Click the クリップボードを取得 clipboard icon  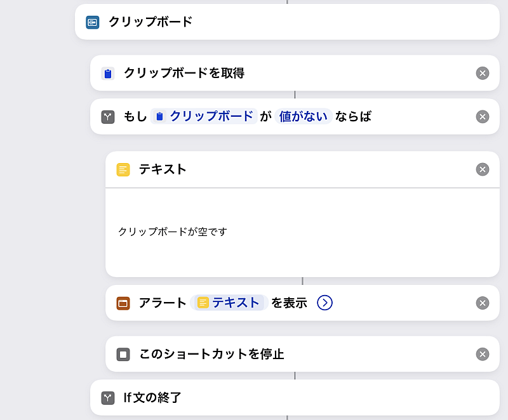[108, 74]
